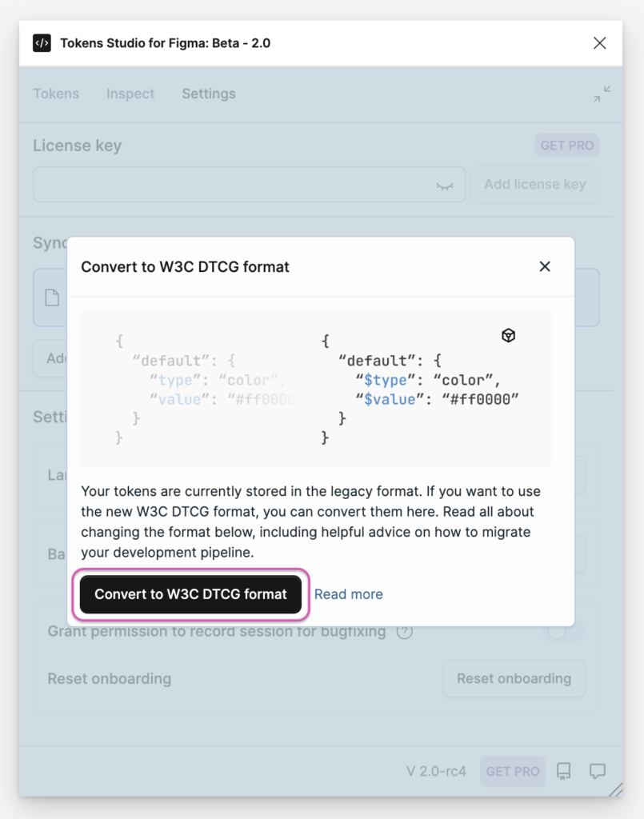This screenshot has width=644, height=819.
Task: Open the documentation book icon in footer
Action: click(563, 772)
